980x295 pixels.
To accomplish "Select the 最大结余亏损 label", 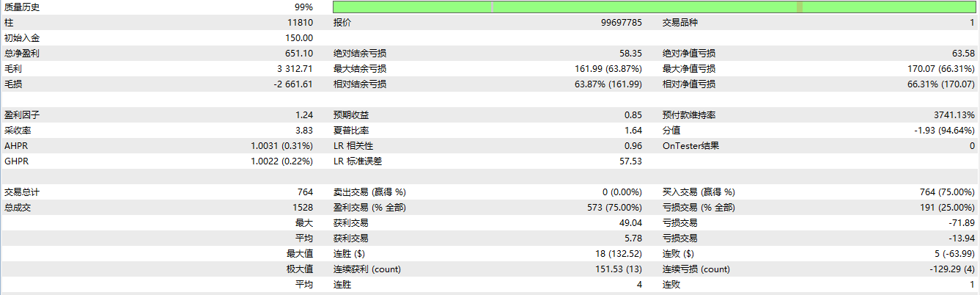I will (x=361, y=69).
